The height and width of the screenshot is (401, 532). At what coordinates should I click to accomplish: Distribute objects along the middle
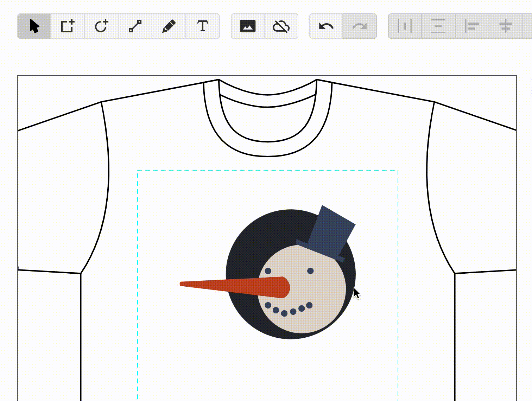(505, 26)
